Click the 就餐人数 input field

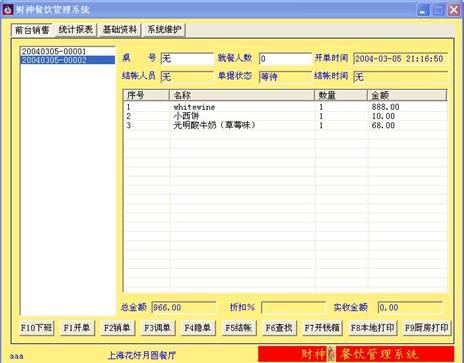click(285, 59)
